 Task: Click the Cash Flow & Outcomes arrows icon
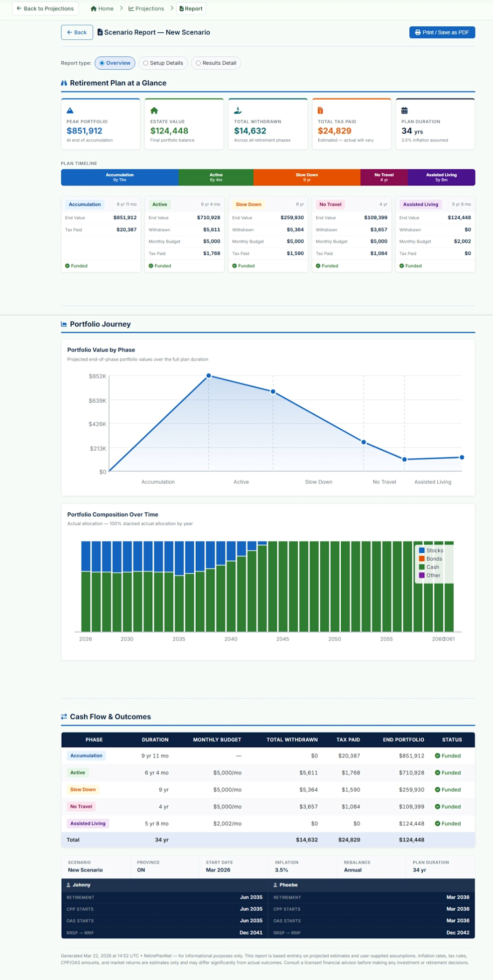coord(64,717)
